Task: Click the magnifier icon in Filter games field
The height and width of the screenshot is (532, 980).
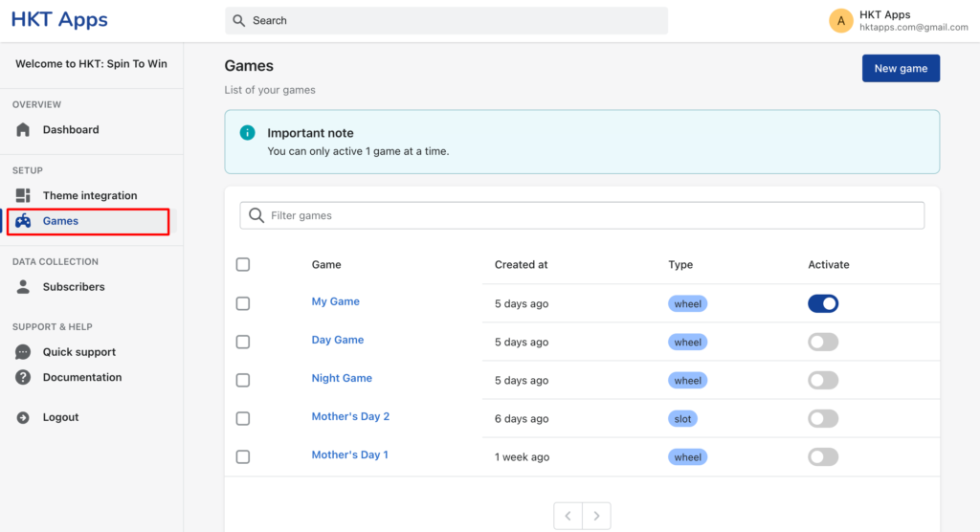Action: coord(256,215)
